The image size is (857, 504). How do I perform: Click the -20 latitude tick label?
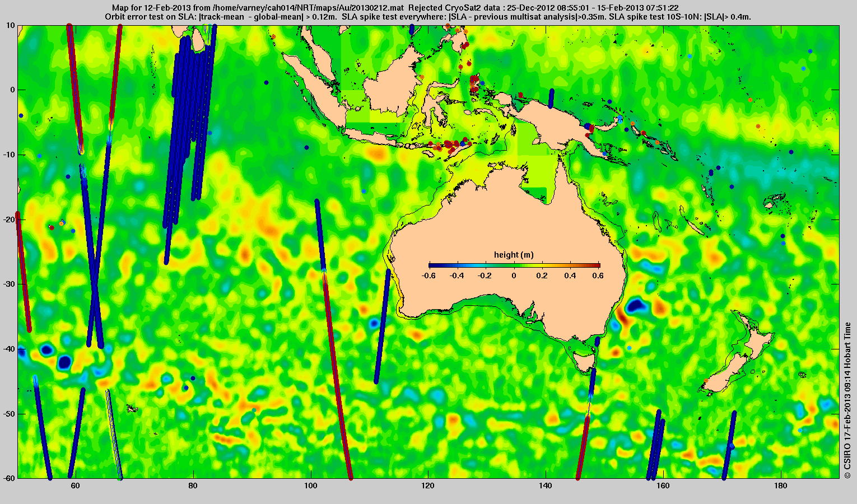pos(9,220)
